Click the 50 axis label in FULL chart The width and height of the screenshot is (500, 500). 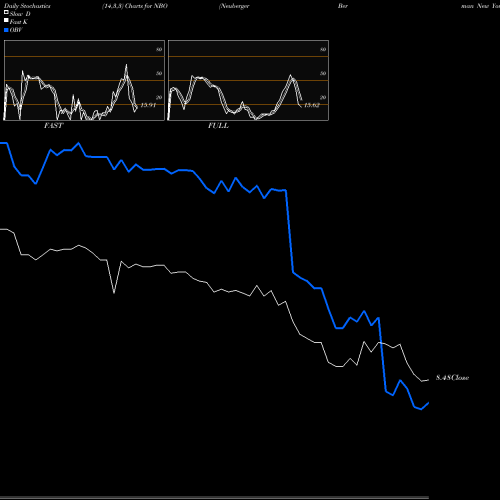click(x=323, y=73)
